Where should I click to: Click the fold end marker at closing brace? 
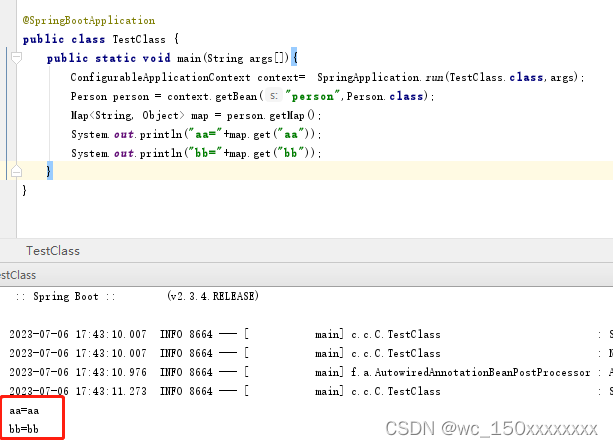[16, 171]
